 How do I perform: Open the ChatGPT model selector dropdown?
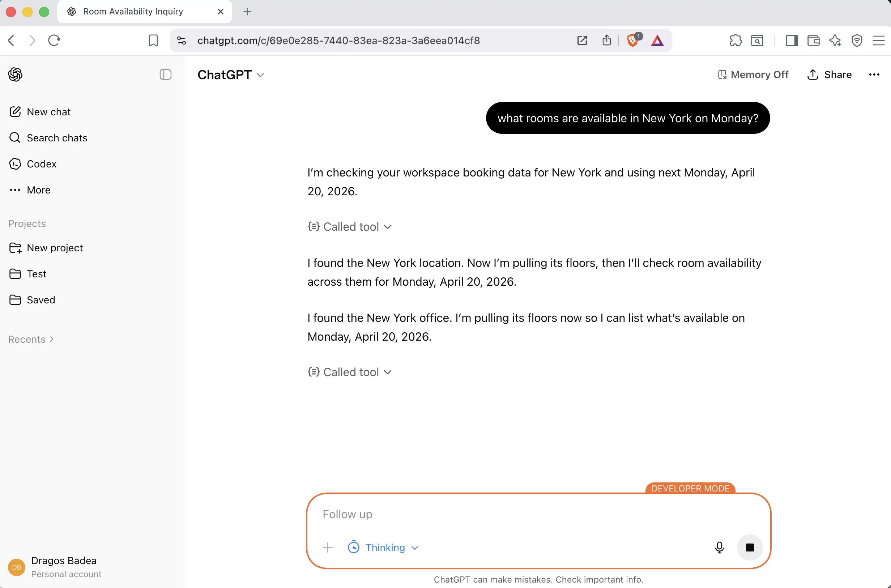[x=231, y=74]
